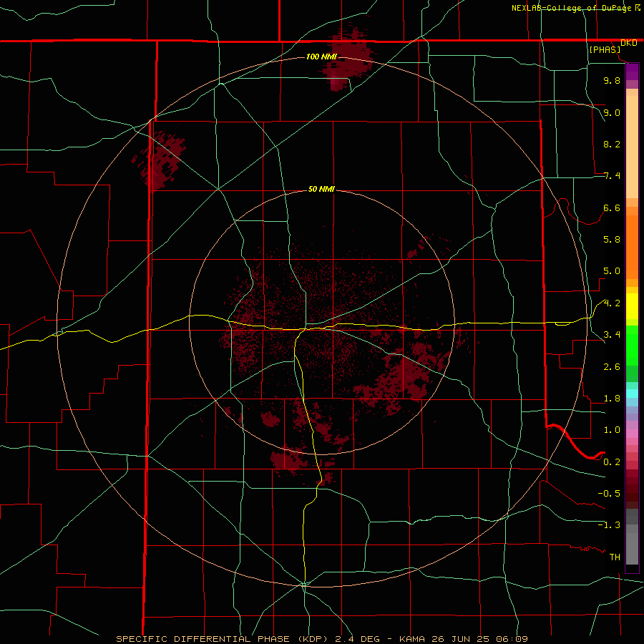
Task: Click the 9.0 value on the color scale
Action: [612, 112]
